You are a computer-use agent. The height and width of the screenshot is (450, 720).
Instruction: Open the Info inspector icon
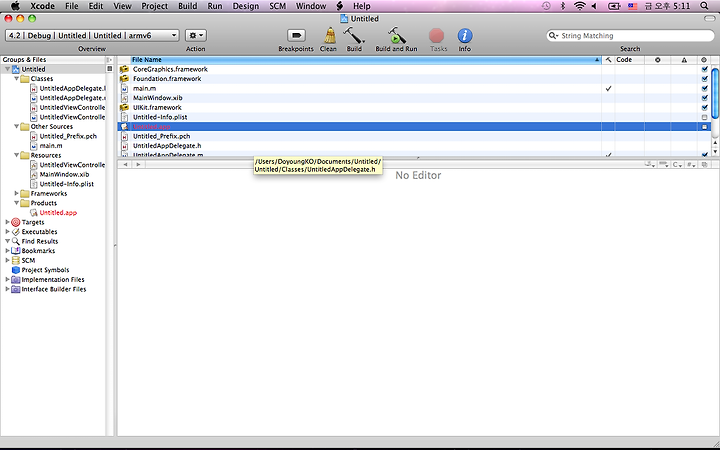click(x=465, y=35)
